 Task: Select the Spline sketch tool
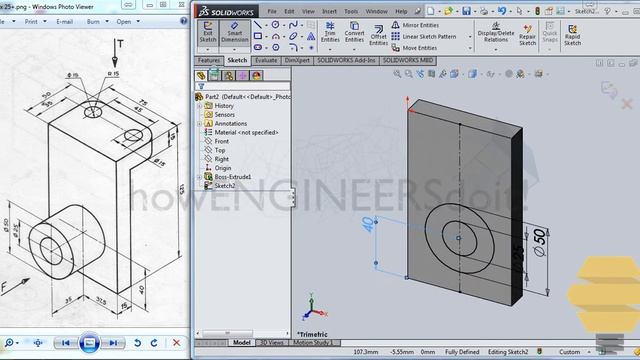coord(293,25)
